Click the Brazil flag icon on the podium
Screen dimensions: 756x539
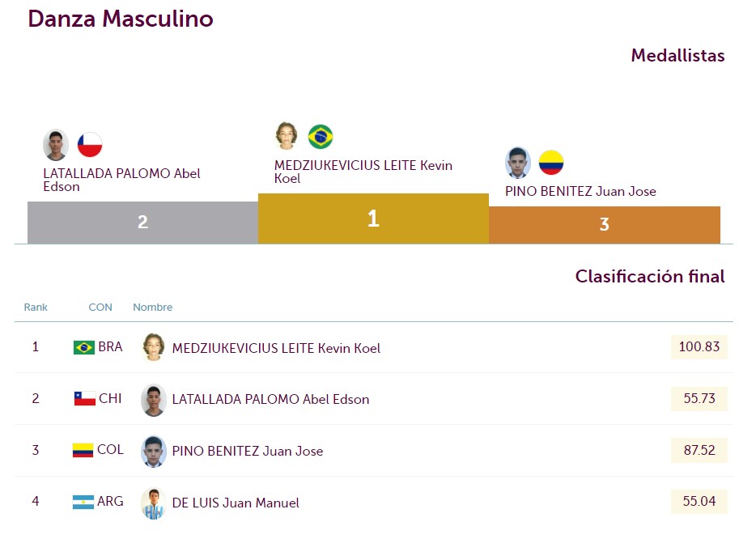[x=321, y=137]
